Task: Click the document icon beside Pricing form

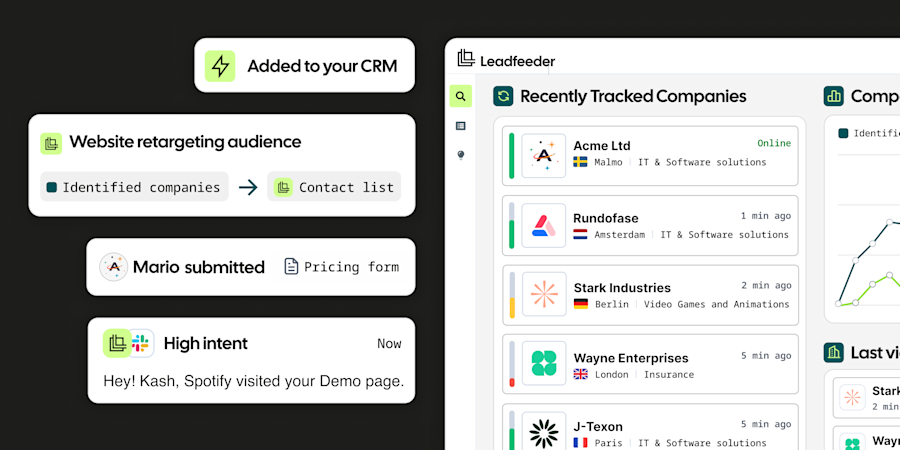Action: pos(292,266)
